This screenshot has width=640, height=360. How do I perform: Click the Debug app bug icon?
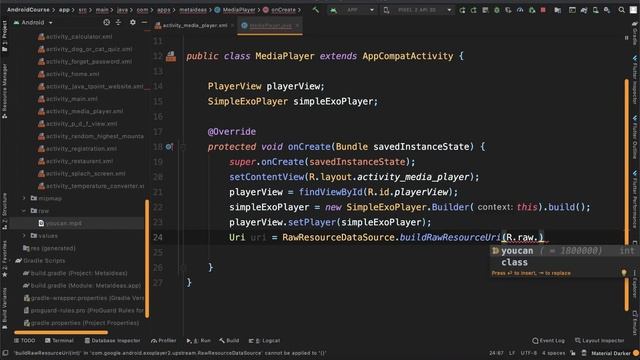[497, 10]
